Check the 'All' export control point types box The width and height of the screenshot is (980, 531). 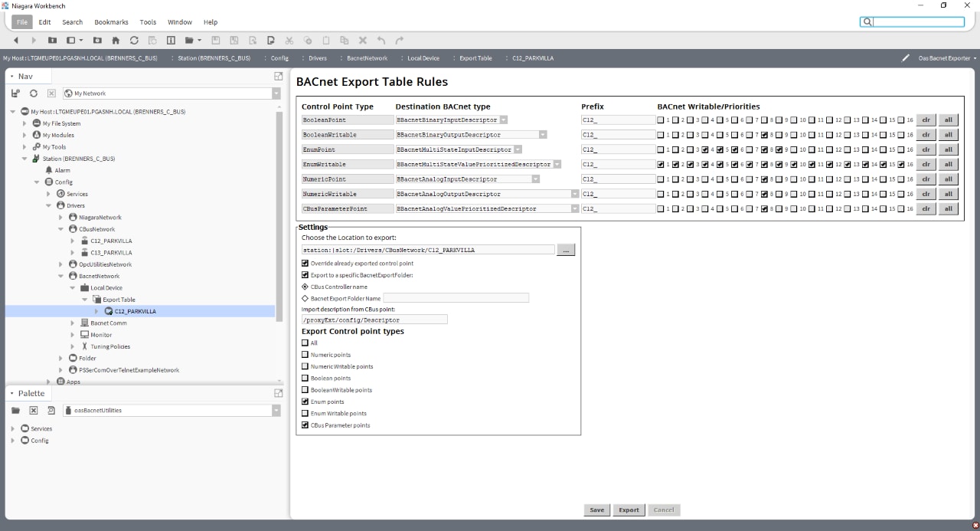pyautogui.click(x=305, y=343)
